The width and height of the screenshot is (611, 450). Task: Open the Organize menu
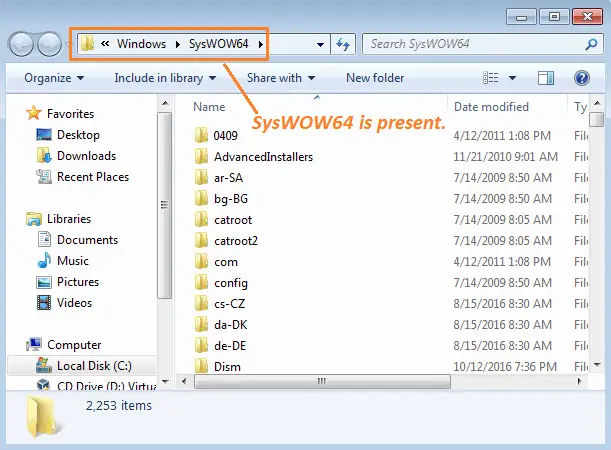click(x=54, y=78)
